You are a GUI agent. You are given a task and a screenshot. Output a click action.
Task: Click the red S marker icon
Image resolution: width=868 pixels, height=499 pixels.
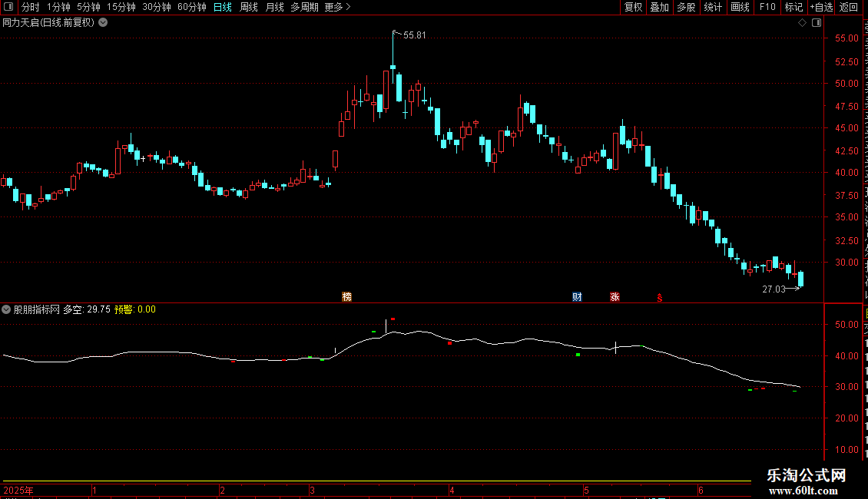659,298
